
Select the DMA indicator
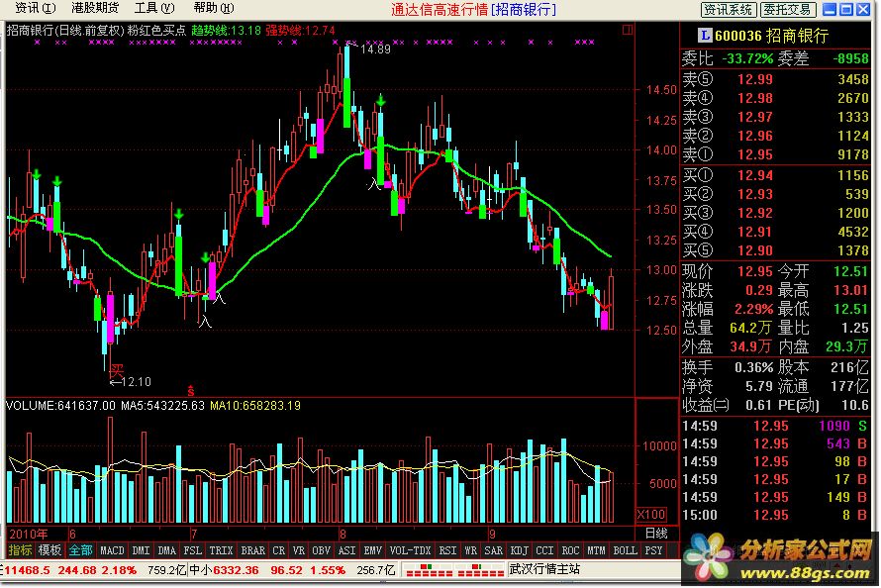click(167, 551)
